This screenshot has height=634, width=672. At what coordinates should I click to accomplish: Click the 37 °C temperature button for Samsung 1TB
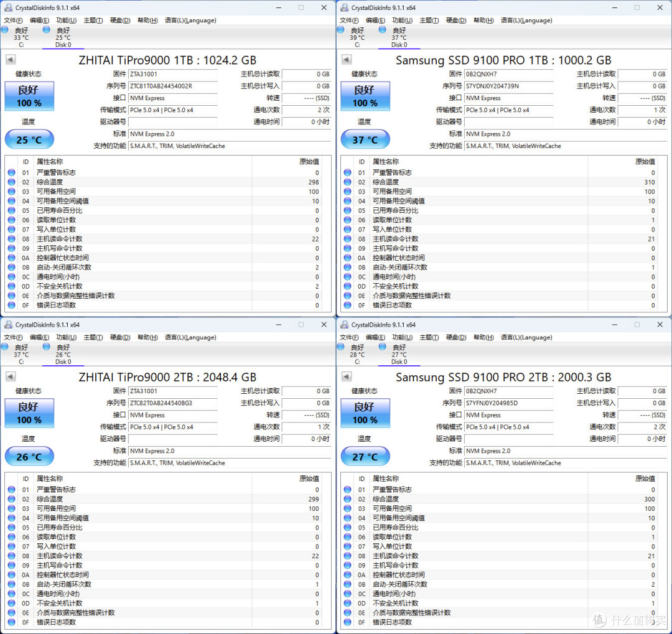click(365, 140)
